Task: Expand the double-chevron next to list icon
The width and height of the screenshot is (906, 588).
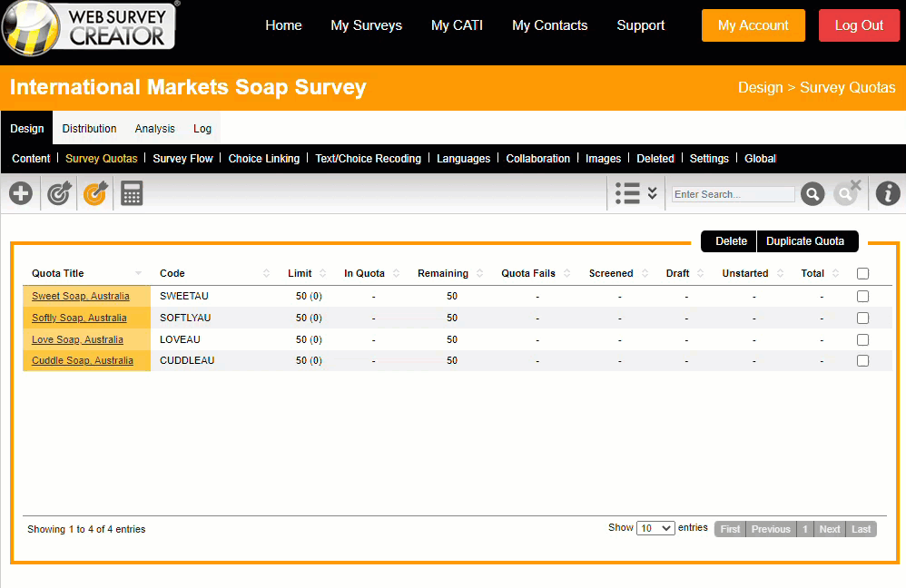Action: pyautogui.click(x=652, y=193)
